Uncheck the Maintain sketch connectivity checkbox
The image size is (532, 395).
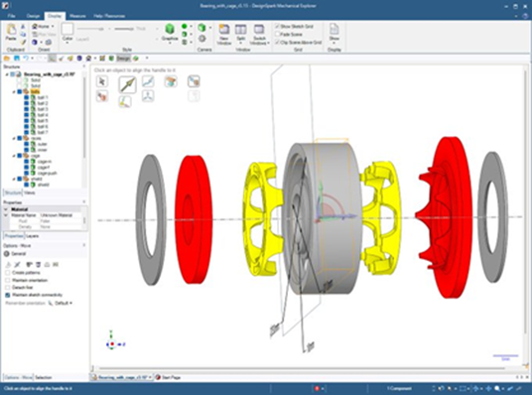8,295
